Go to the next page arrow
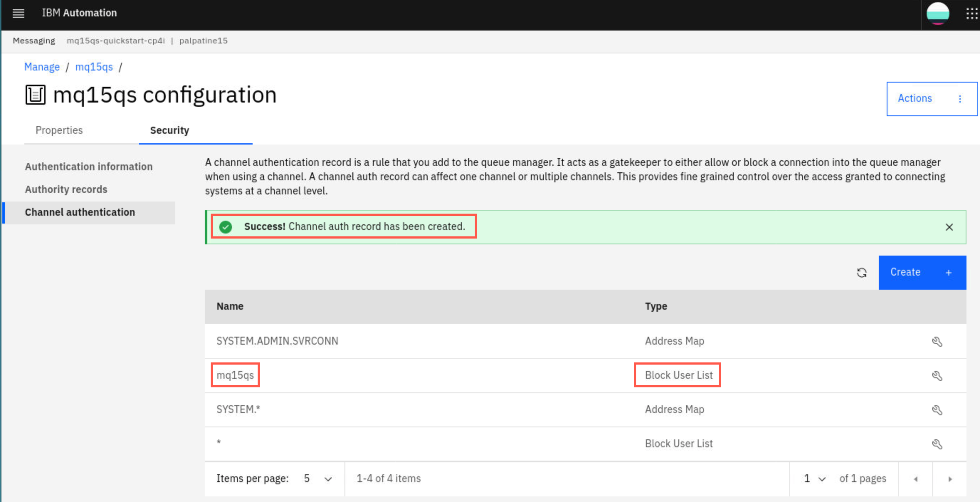 pyautogui.click(x=950, y=479)
